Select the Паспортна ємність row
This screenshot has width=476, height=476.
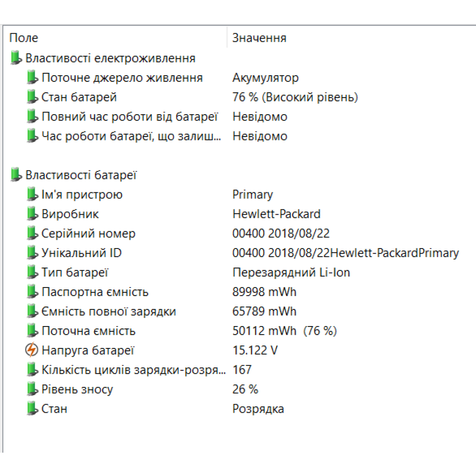click(x=95, y=292)
